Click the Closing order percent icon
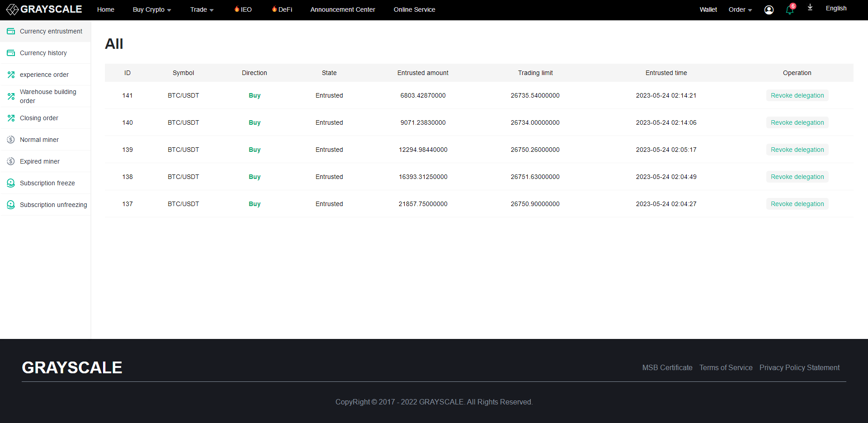 (11, 118)
